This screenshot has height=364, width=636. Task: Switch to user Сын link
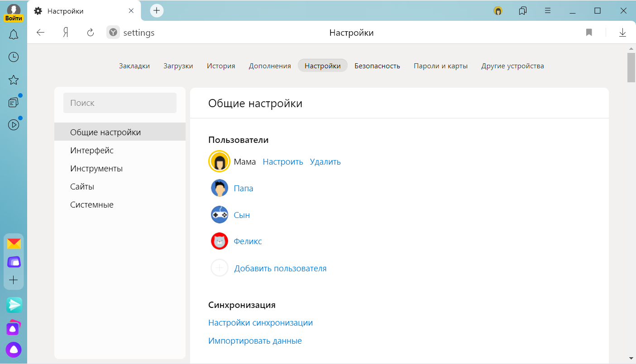click(242, 215)
